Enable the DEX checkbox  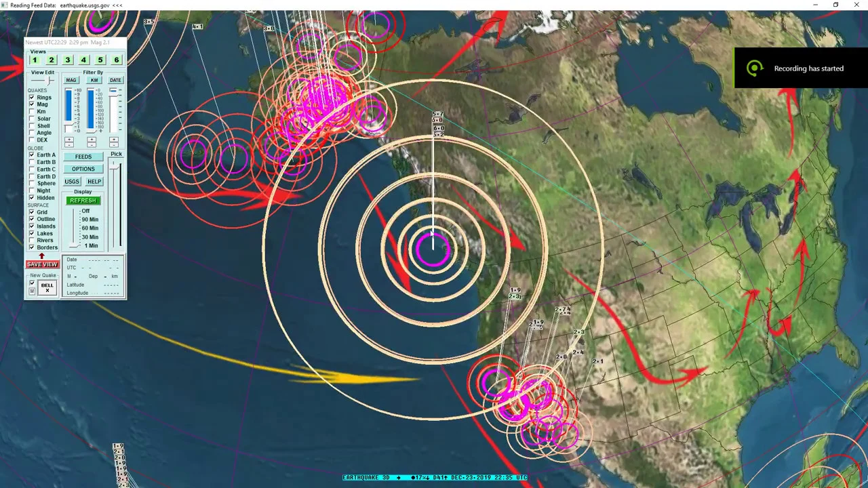[31, 140]
